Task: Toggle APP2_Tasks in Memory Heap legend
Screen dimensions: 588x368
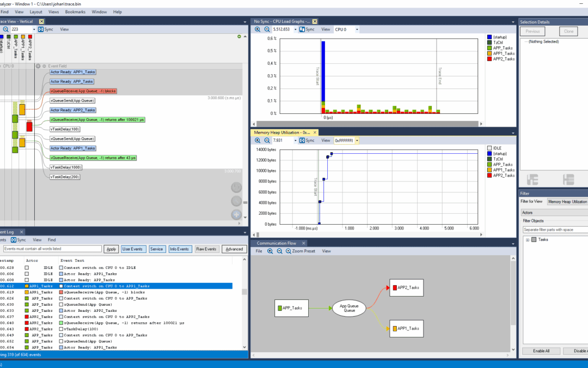Action: click(x=489, y=176)
